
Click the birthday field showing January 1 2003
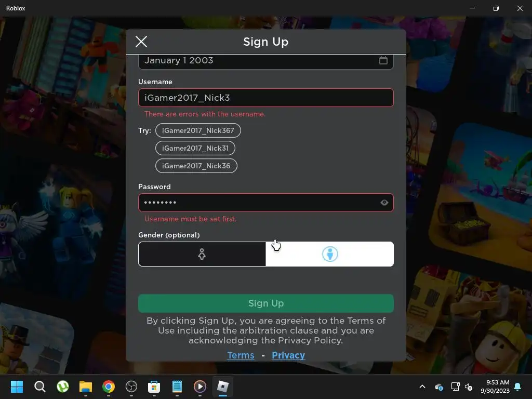coord(265,61)
